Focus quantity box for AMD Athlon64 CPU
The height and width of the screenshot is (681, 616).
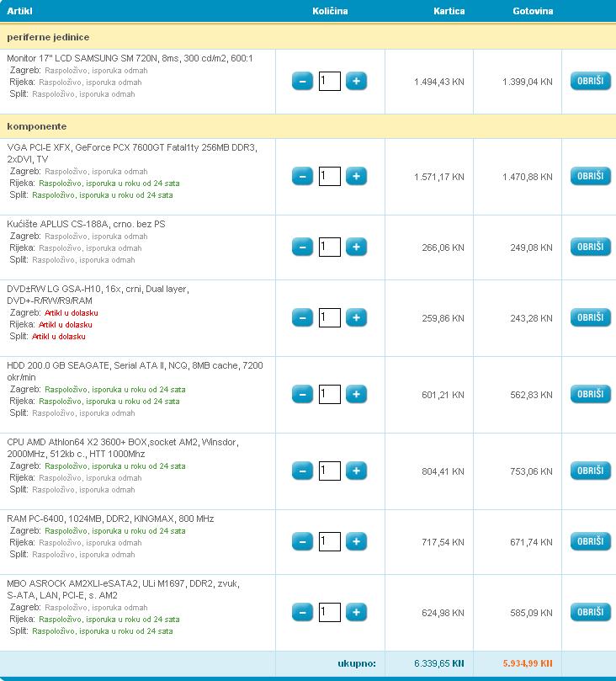click(330, 471)
